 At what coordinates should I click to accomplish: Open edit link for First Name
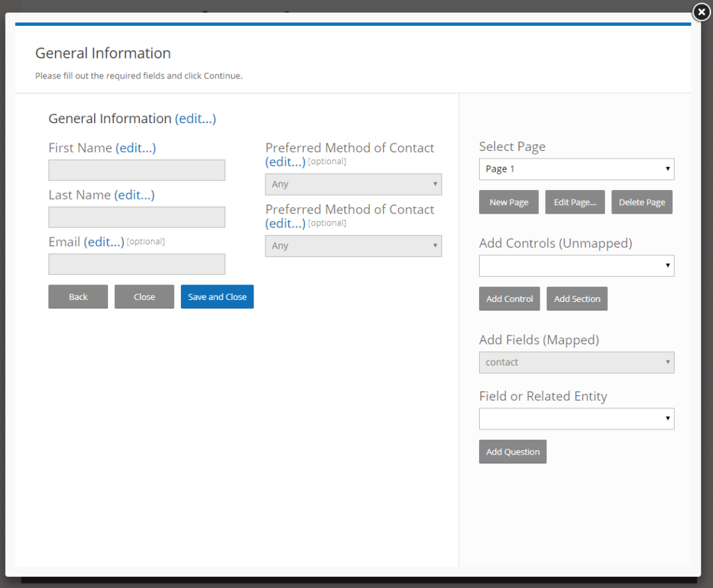pos(136,148)
